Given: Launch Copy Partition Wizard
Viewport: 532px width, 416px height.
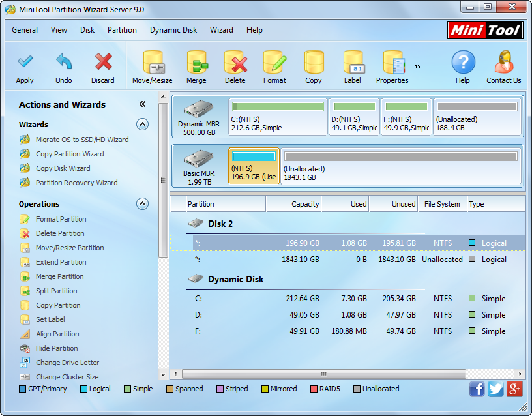Looking at the screenshot, I should point(70,154).
